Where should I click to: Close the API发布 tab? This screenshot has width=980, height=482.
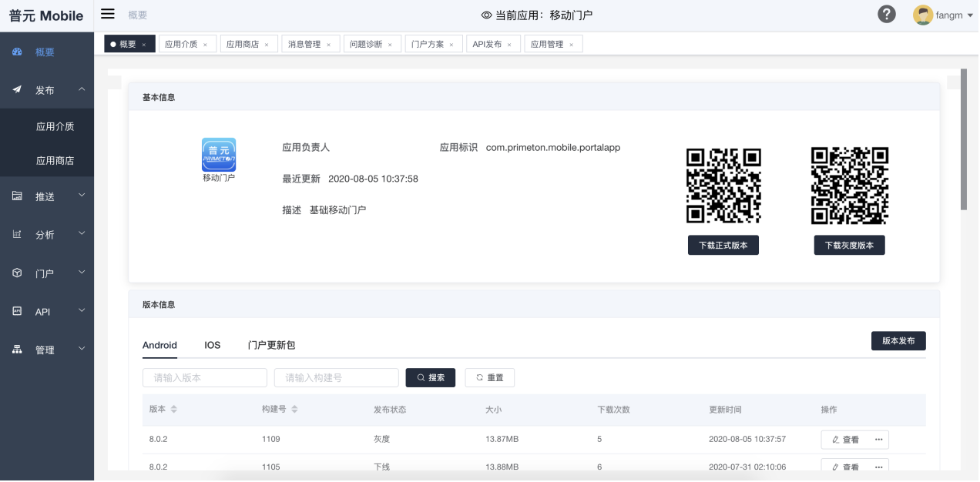pos(509,45)
